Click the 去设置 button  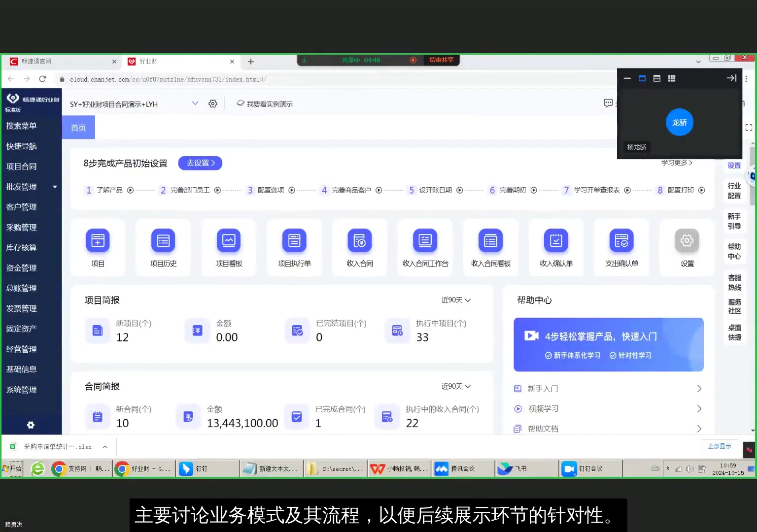[x=200, y=163]
